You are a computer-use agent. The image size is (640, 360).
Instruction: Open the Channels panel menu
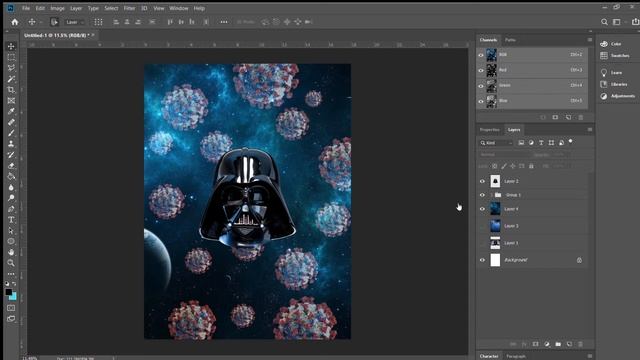point(590,40)
